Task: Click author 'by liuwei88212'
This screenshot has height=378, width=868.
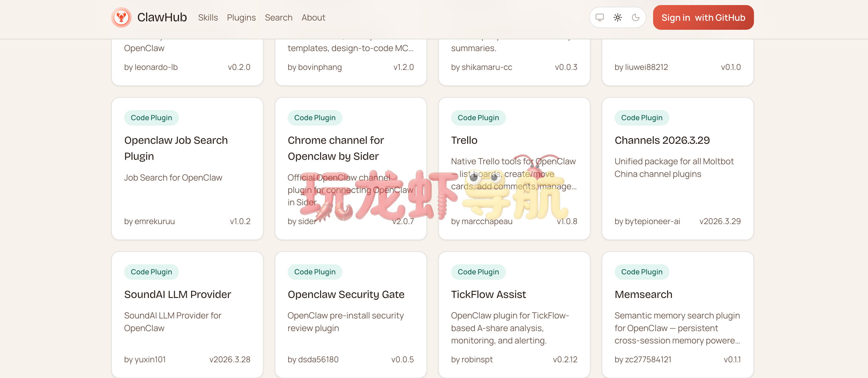Action: tap(641, 67)
